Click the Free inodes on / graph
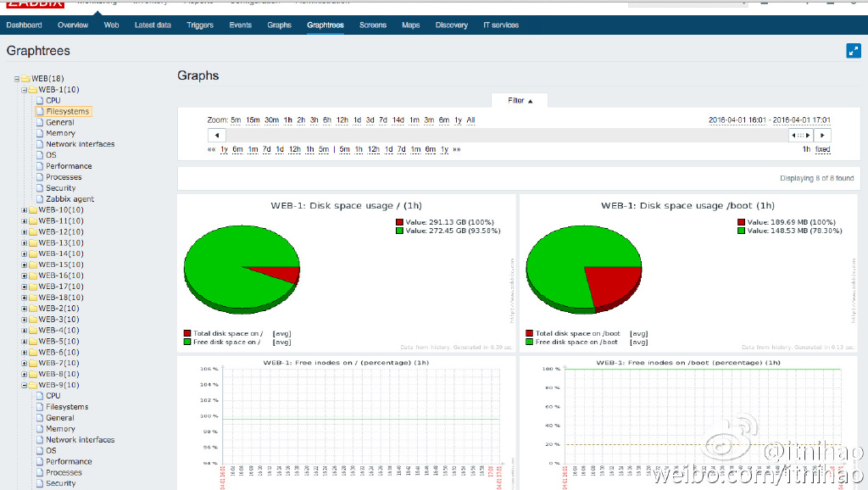Image resolution: width=868 pixels, height=490 pixels. (347, 424)
